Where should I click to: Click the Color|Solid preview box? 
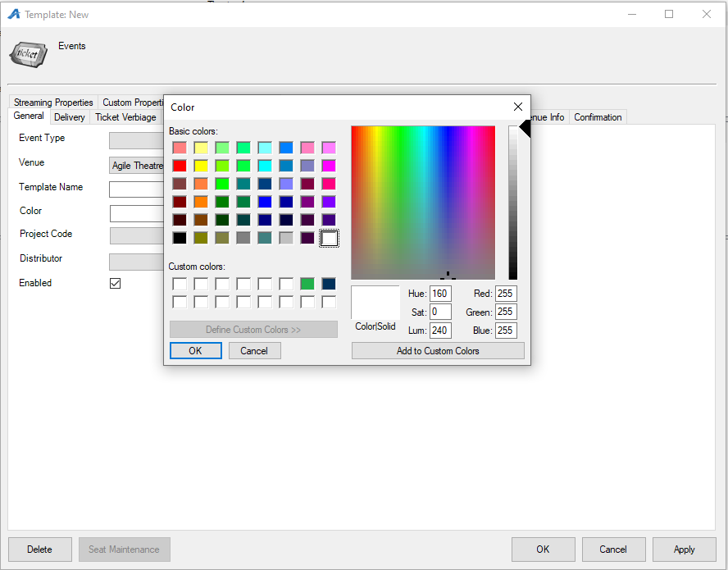click(x=375, y=303)
